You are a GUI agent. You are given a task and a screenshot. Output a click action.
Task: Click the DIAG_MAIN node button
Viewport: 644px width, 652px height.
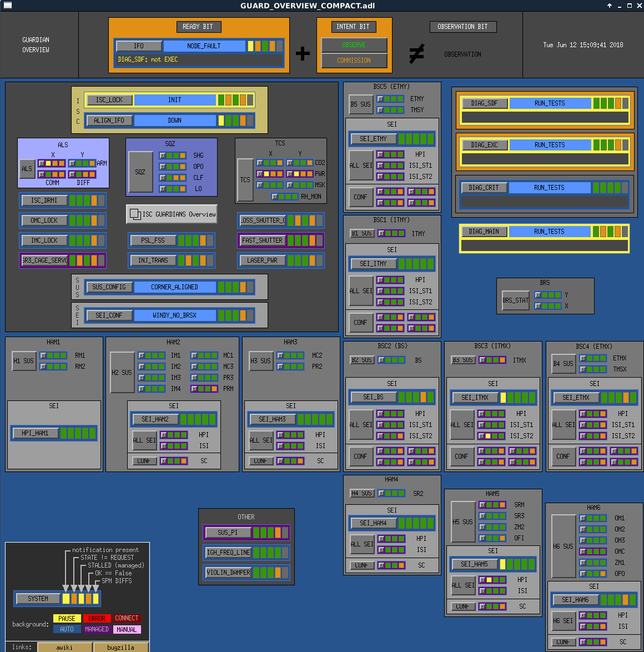[484, 232]
